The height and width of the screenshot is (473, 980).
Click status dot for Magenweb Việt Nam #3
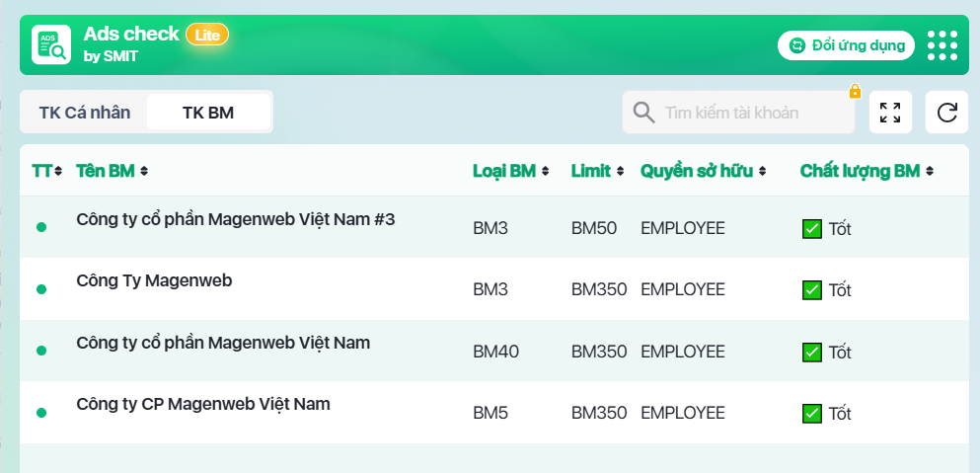pyautogui.click(x=41, y=227)
